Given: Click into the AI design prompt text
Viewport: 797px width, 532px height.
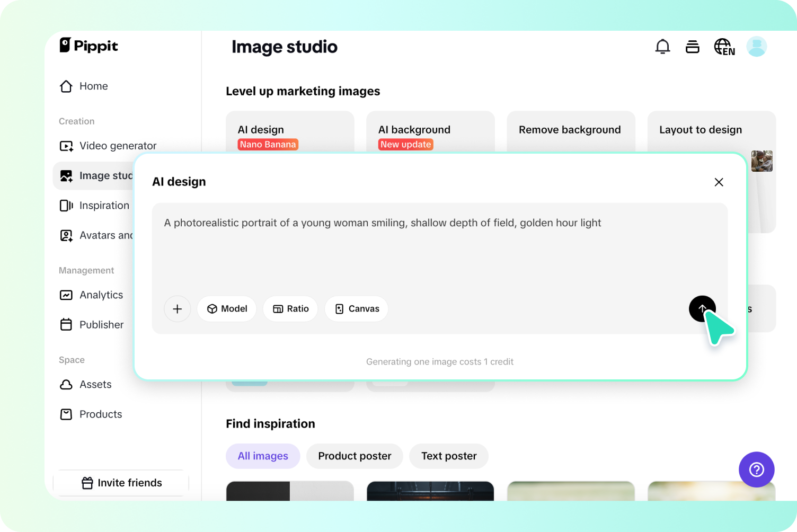Looking at the screenshot, I should pyautogui.click(x=382, y=223).
